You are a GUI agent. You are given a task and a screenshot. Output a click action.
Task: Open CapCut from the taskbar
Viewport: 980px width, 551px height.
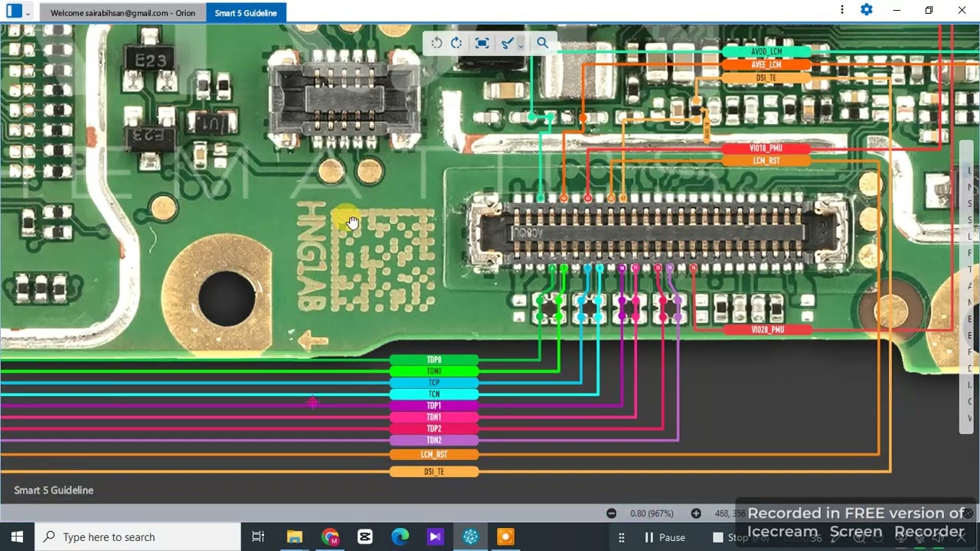coord(365,537)
